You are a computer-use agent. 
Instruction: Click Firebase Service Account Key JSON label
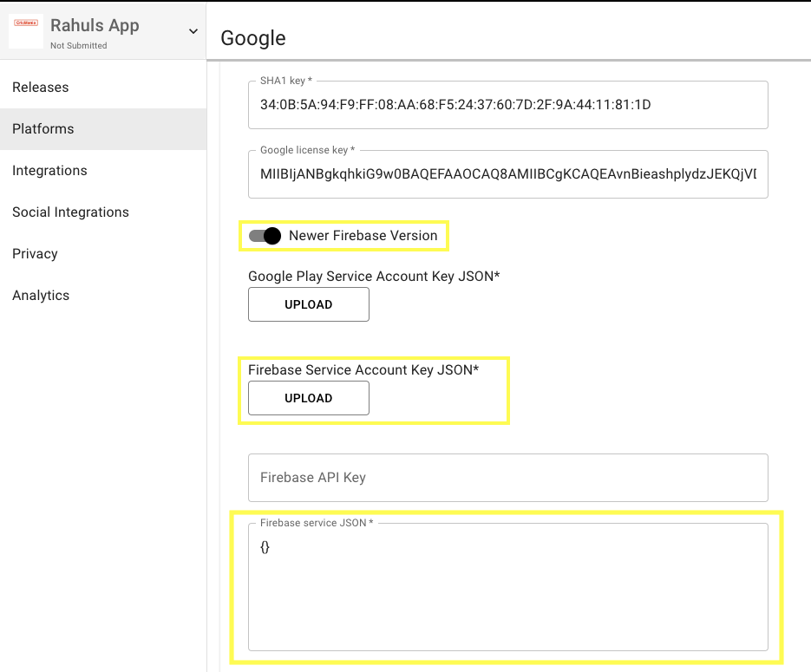click(x=363, y=370)
